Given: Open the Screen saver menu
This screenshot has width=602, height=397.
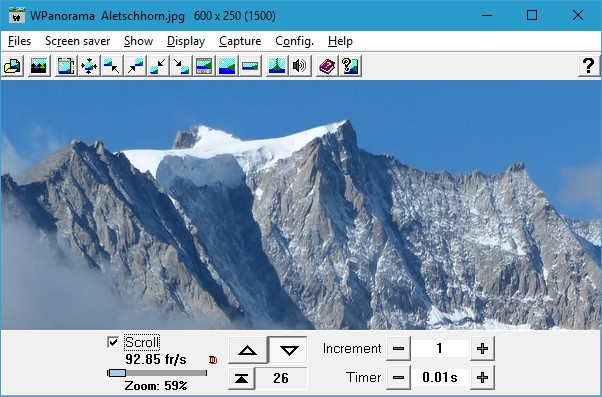Looking at the screenshot, I should point(78,41).
